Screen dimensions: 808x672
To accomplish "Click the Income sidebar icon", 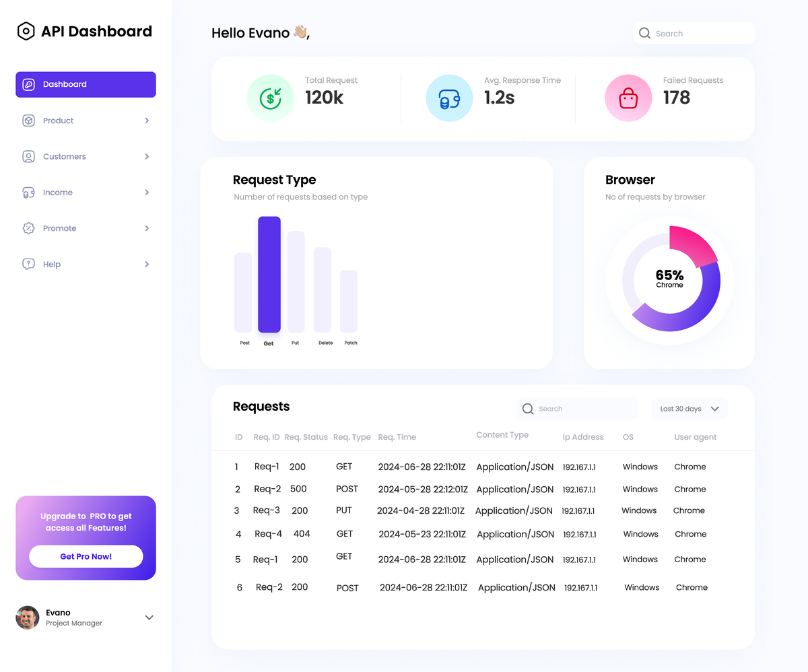I will (x=28, y=192).
